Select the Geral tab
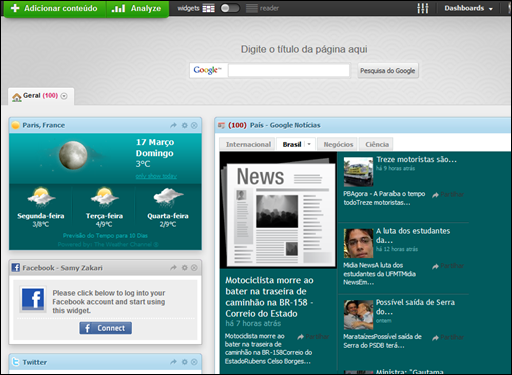Screen dimensions: 512x375 41,96
